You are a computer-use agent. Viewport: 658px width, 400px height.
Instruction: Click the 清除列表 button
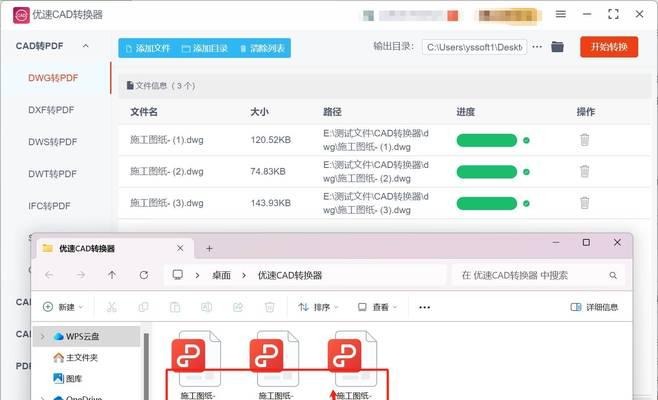tap(263, 48)
